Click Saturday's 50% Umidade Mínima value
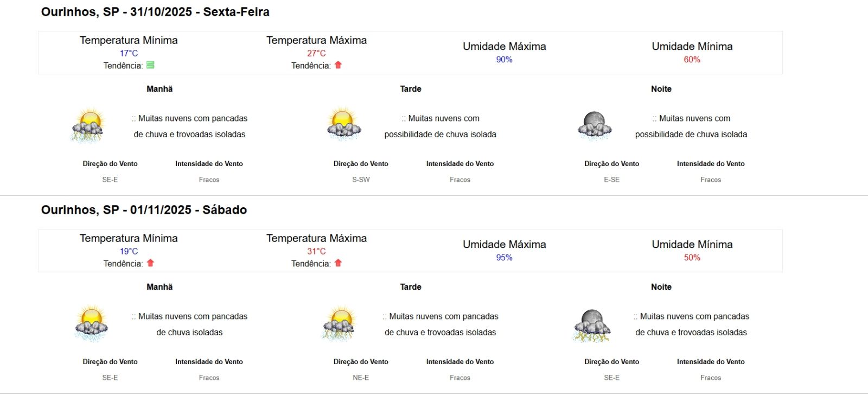 692,258
